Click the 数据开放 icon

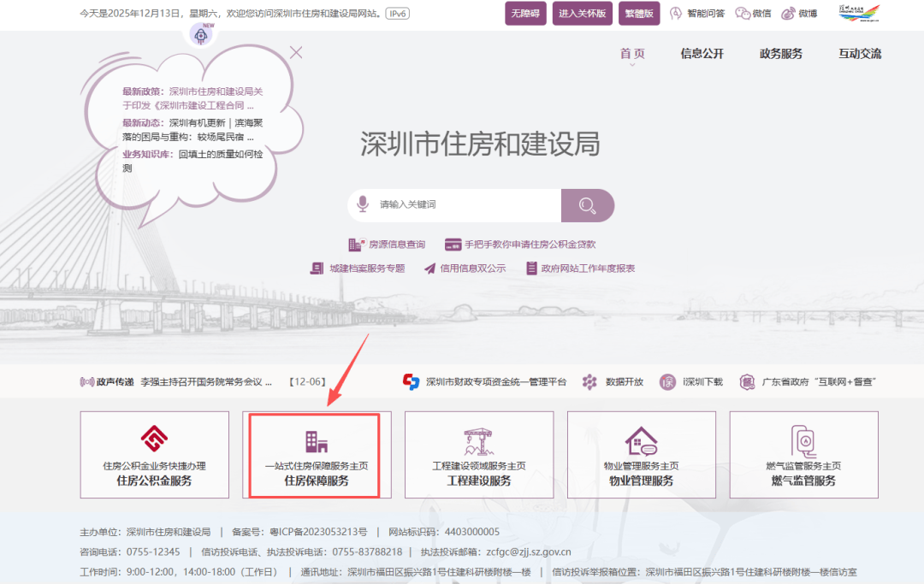pyautogui.click(x=589, y=381)
